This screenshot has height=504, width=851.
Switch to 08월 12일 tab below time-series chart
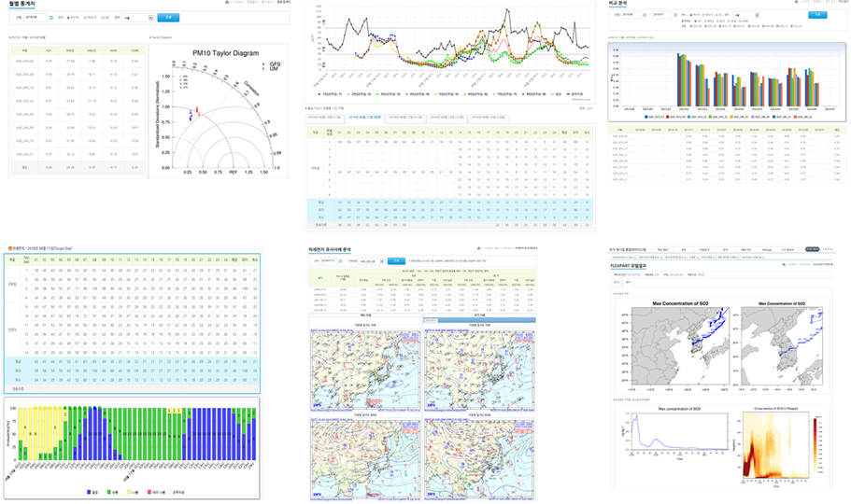pos(404,118)
